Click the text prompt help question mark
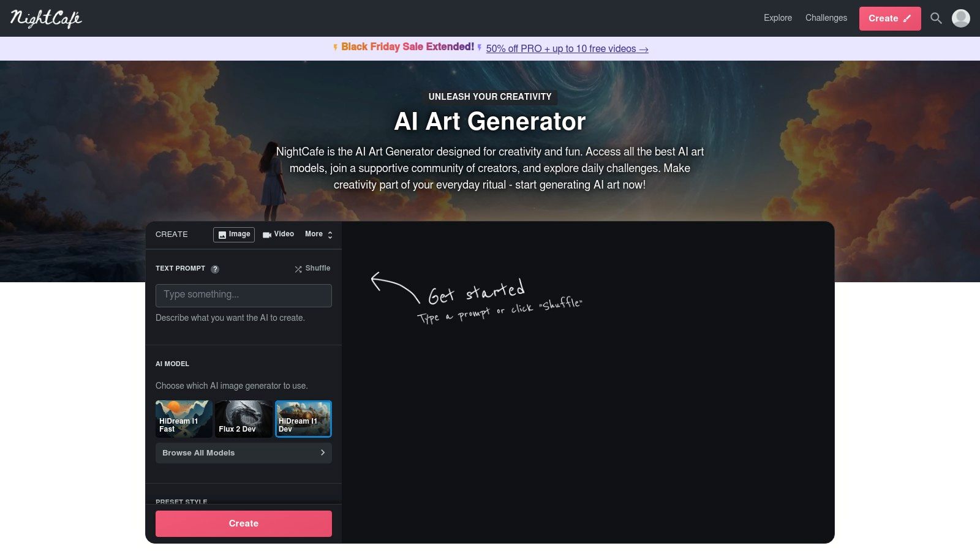980x551 pixels. [215, 269]
